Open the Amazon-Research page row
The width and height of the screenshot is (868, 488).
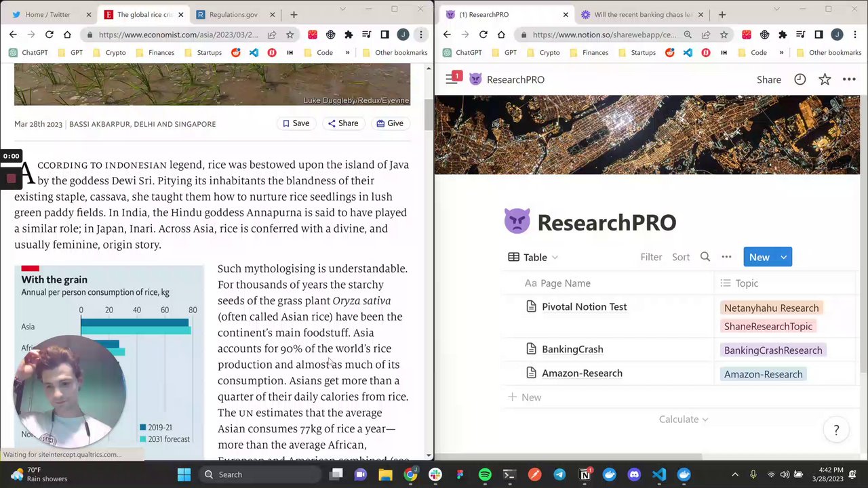[x=582, y=373]
